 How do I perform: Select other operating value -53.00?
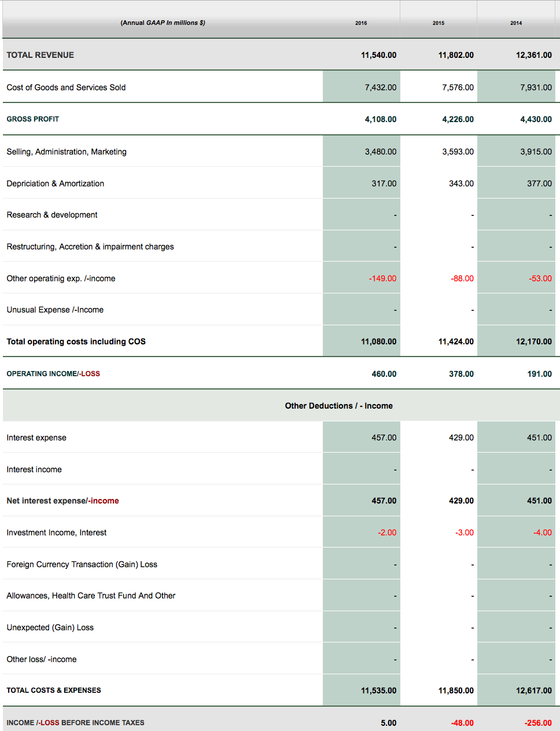[540, 278]
